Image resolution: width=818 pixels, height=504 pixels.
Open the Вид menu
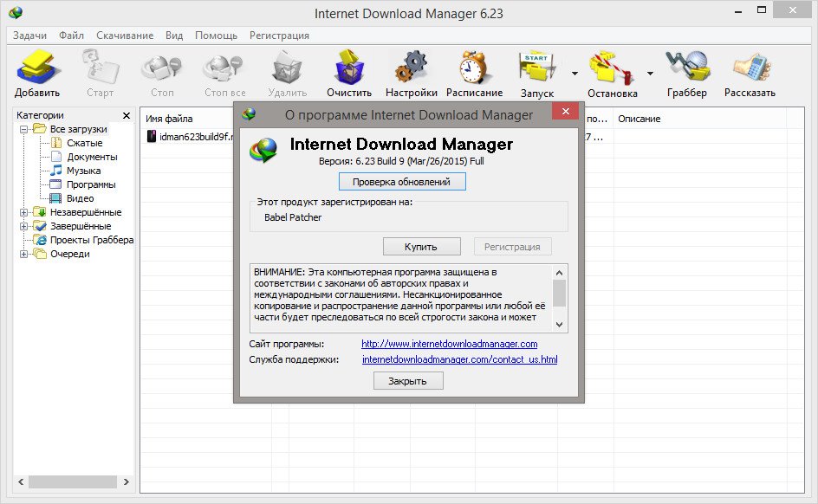click(x=174, y=36)
